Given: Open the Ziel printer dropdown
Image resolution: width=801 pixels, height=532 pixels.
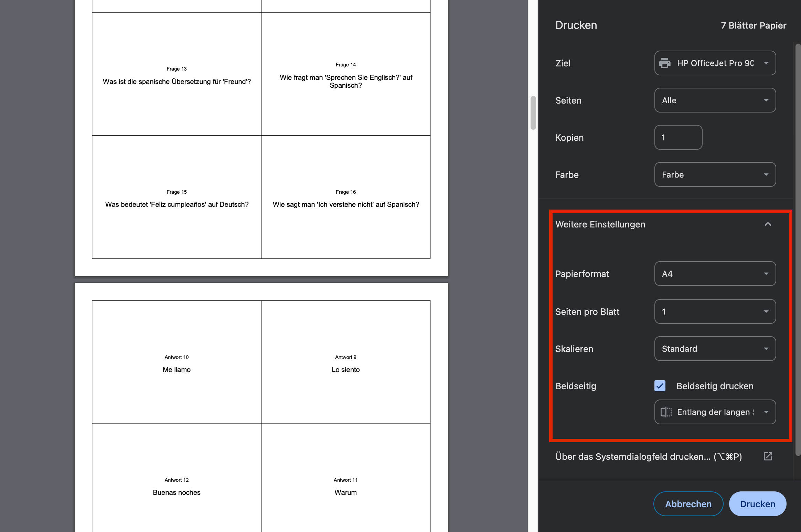Looking at the screenshot, I should click(715, 63).
